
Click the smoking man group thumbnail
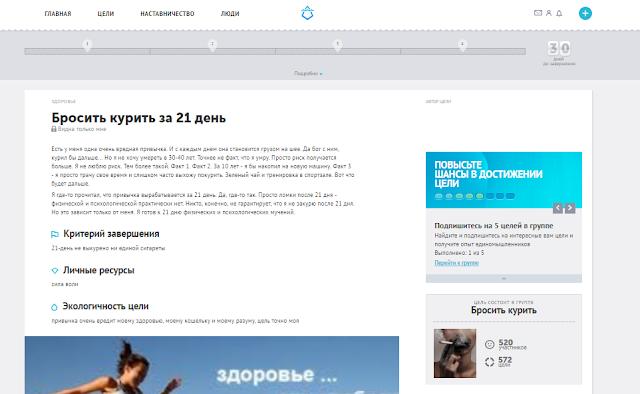click(455, 353)
